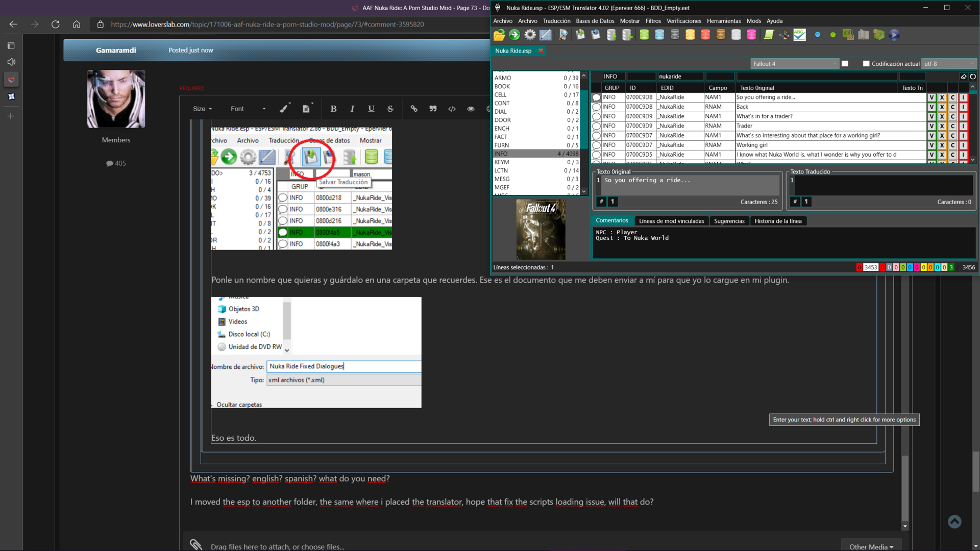Click 'choose files...' attach link
This screenshot has height=551, width=980.
(x=323, y=547)
